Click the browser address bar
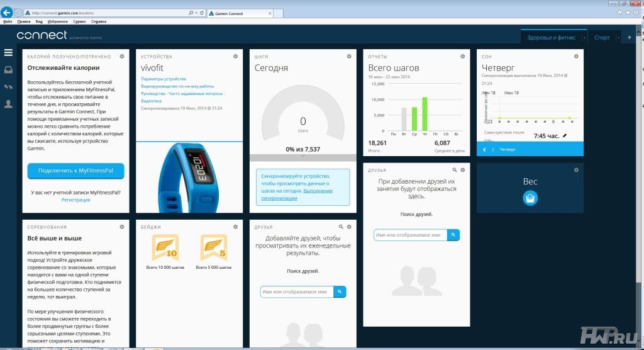644x350 pixels. click(x=106, y=13)
